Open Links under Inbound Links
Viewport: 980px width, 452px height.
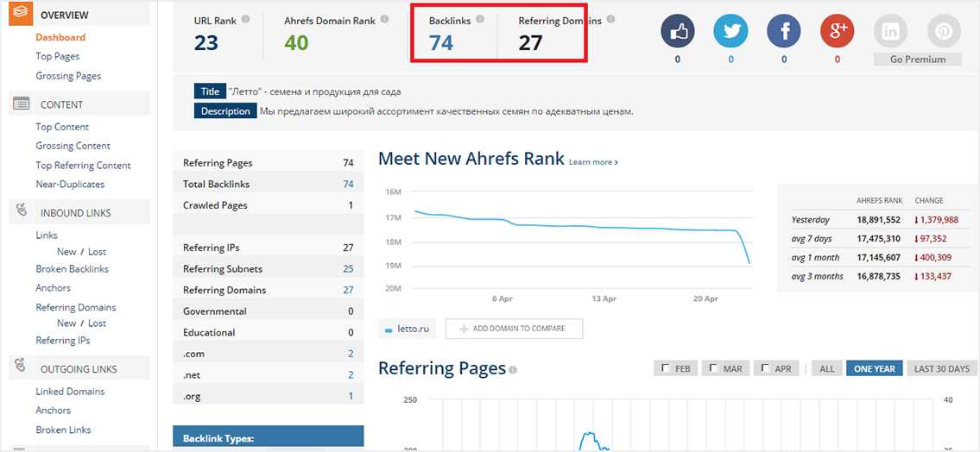tap(47, 235)
